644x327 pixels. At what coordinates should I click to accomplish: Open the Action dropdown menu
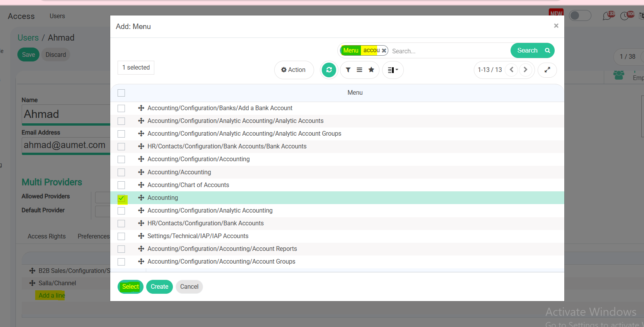pyautogui.click(x=294, y=70)
